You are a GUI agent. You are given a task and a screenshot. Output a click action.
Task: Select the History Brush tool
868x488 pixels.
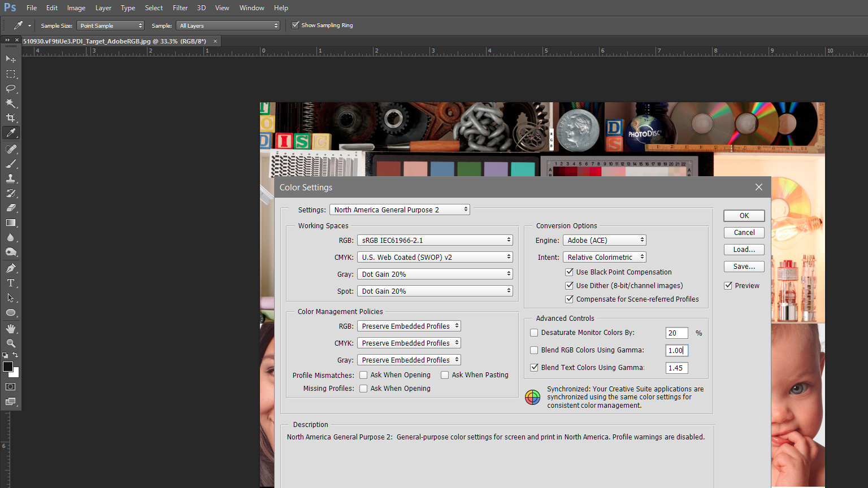(x=11, y=193)
